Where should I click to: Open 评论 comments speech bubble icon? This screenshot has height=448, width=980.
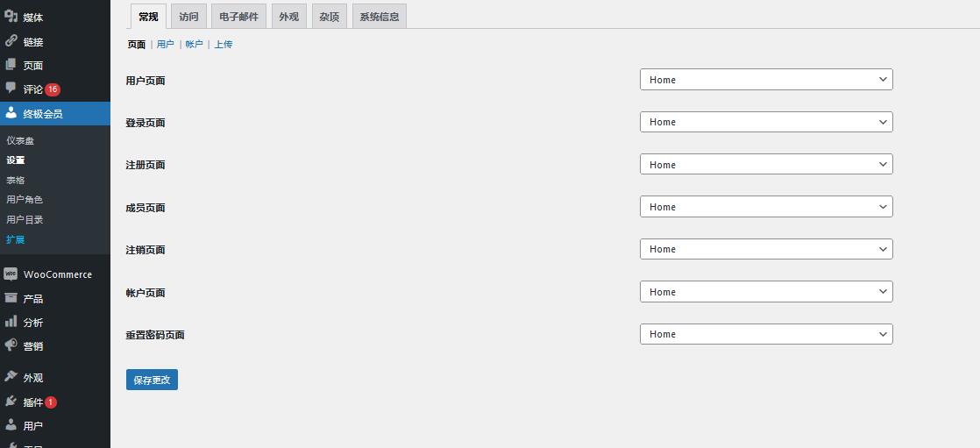(x=11, y=88)
